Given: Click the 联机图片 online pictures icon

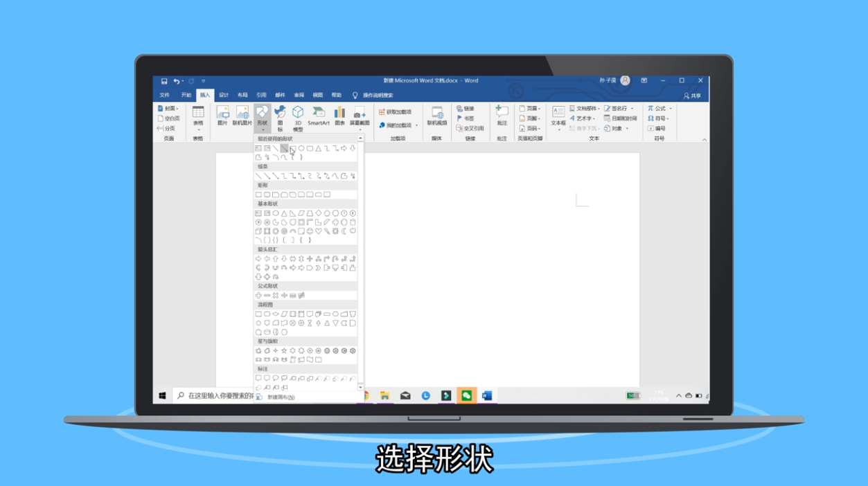Looking at the screenshot, I should pos(242,116).
